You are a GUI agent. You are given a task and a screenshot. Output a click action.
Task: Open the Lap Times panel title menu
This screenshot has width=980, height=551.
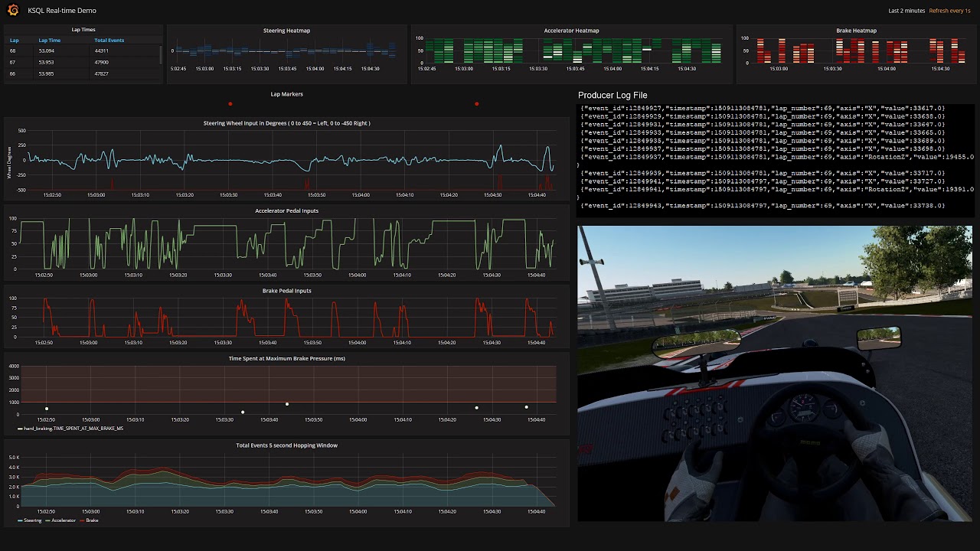click(x=83, y=29)
